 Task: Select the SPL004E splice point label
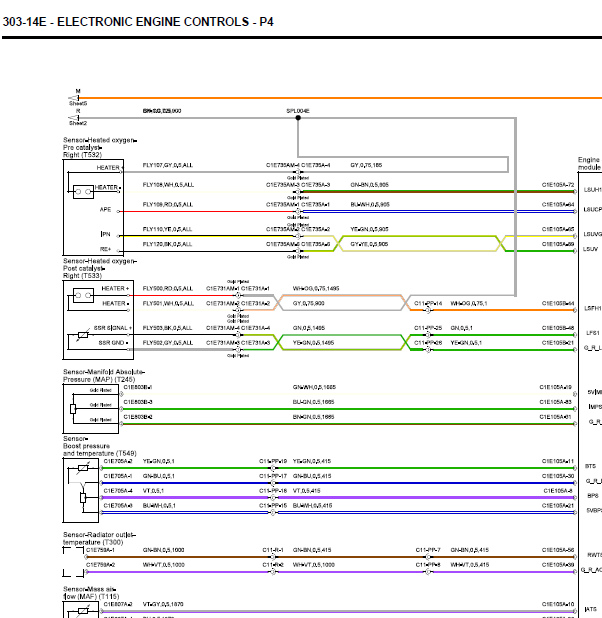click(298, 111)
